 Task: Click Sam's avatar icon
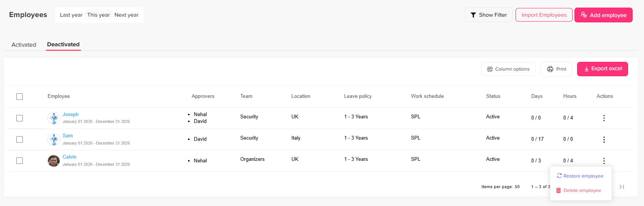(x=54, y=140)
